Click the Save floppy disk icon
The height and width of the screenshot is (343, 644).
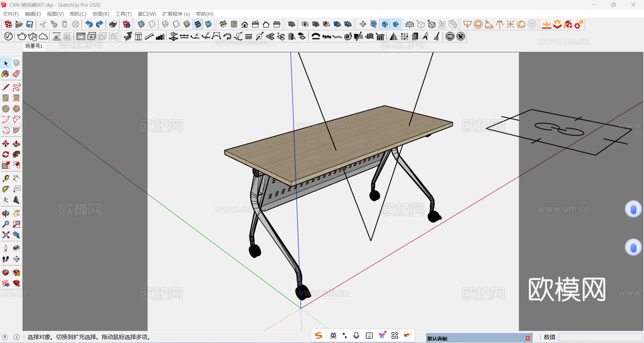tap(30, 24)
